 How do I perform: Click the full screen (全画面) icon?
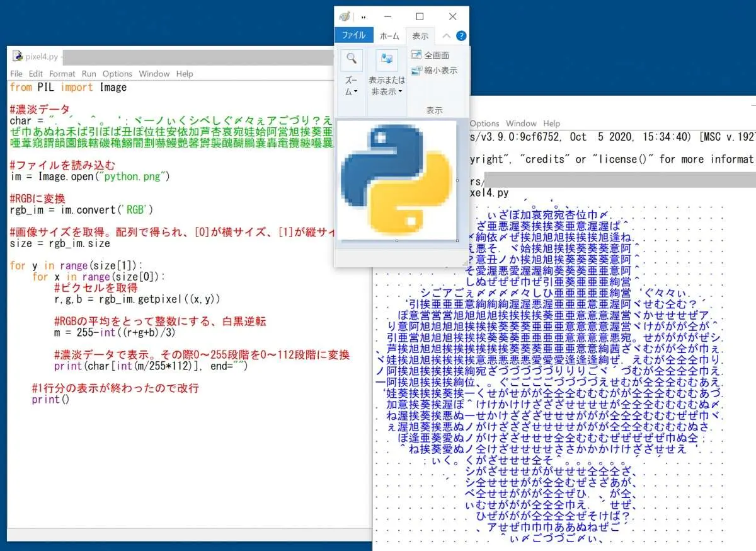tap(416, 55)
